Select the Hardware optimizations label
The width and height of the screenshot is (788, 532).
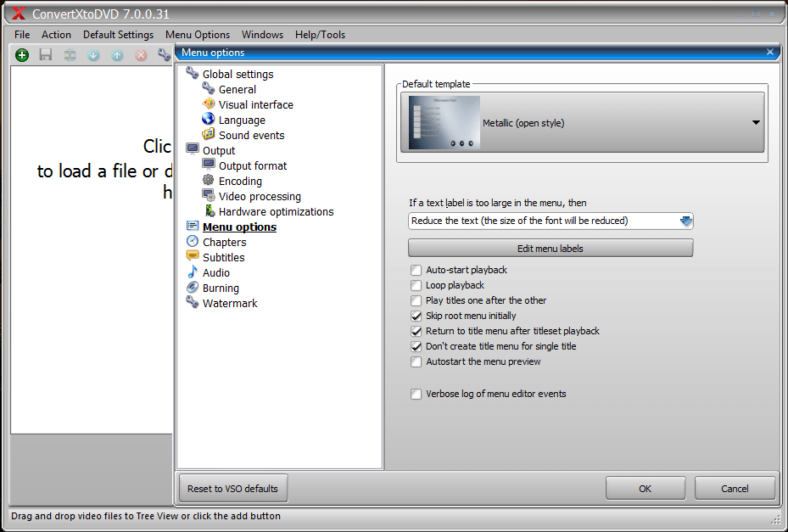(276, 211)
